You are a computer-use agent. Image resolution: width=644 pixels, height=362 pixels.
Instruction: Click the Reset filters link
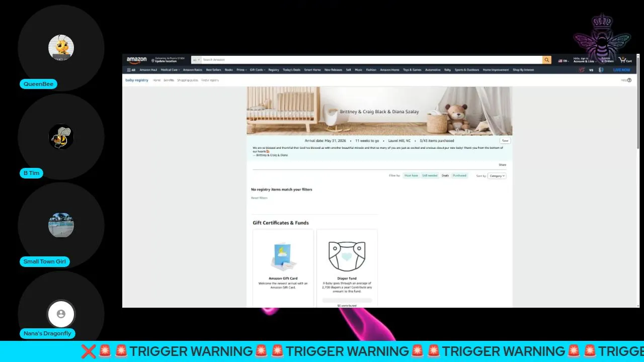[x=259, y=198]
